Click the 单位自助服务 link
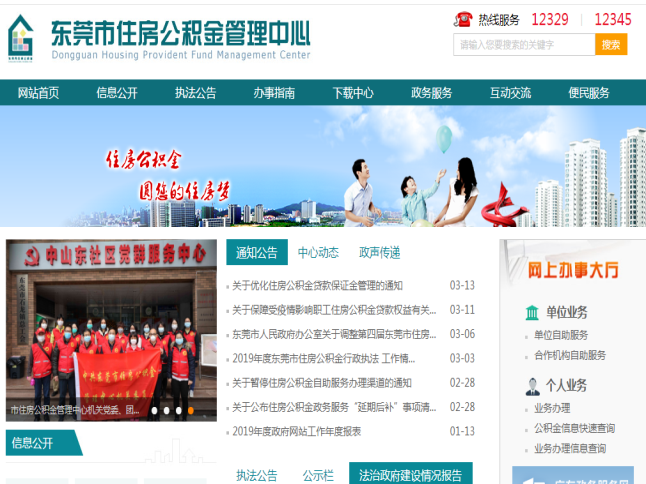The image size is (646, 484). [561, 335]
